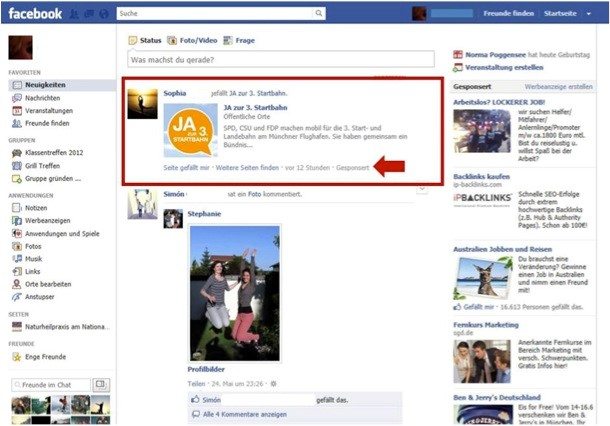
Task: Open the audience gear on Stephanie's post
Action: point(273,383)
